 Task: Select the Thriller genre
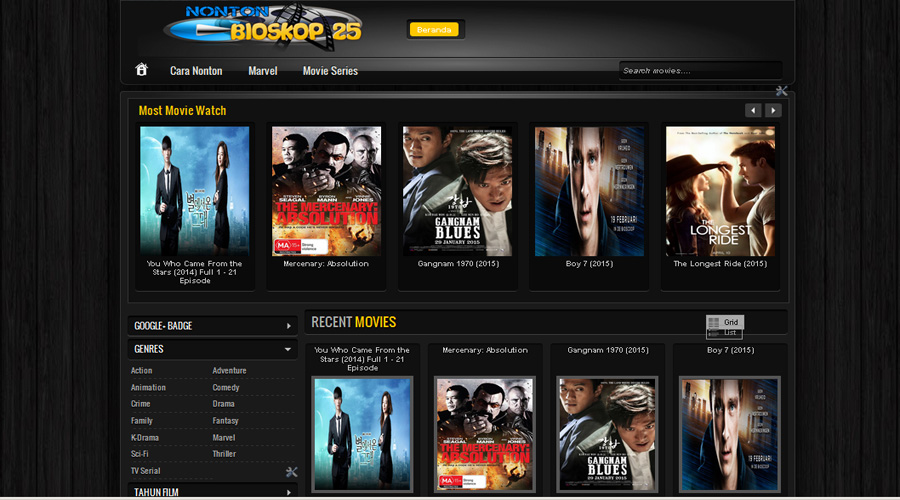(224, 454)
